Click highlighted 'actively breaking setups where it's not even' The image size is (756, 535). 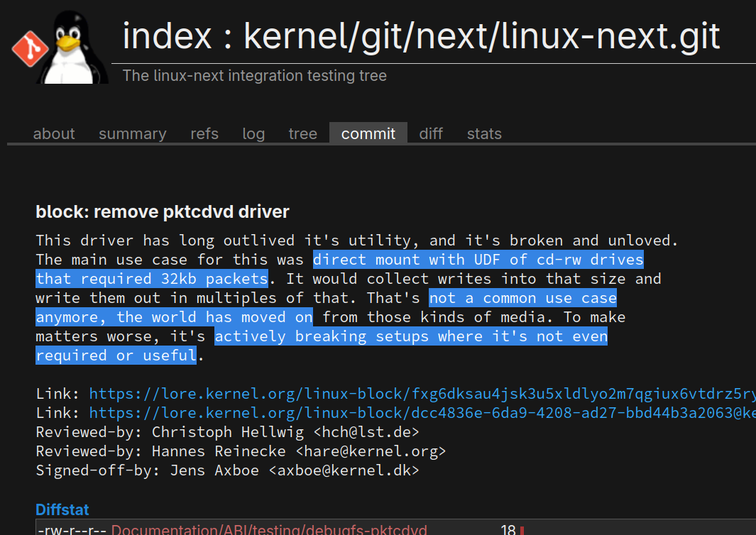click(x=411, y=336)
